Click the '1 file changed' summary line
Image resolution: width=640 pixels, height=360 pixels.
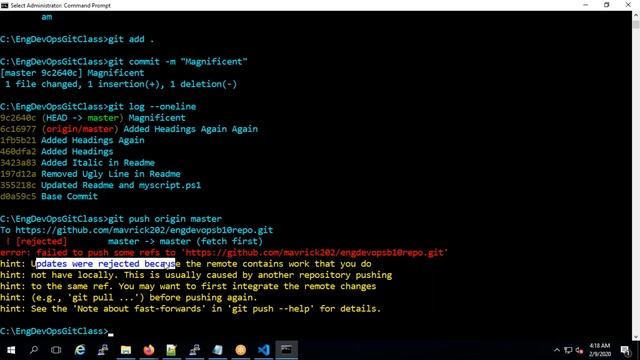coord(120,84)
